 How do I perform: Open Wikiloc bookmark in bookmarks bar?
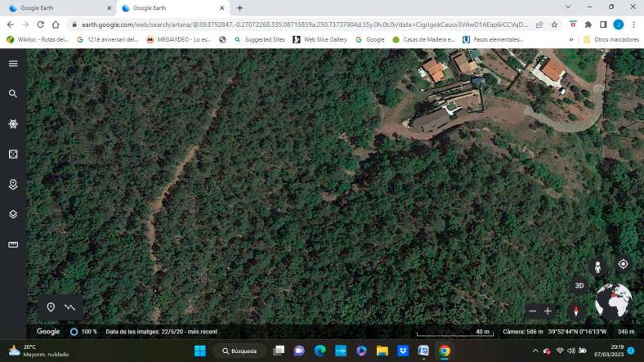click(38, 39)
